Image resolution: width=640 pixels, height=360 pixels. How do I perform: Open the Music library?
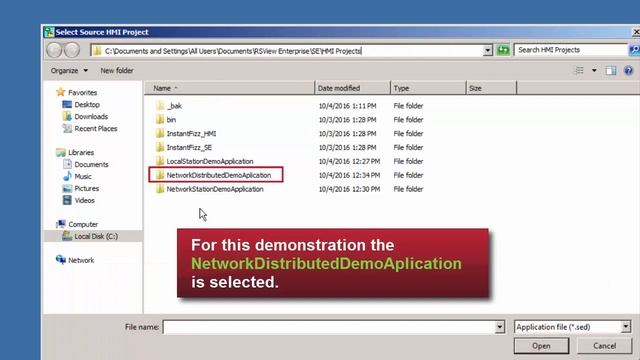(77, 176)
